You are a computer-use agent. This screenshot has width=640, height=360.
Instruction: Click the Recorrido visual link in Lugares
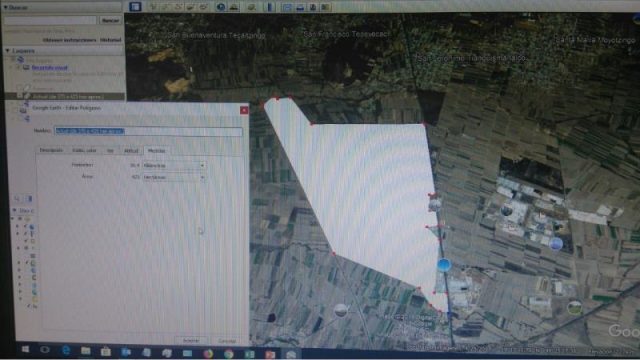(x=49, y=67)
